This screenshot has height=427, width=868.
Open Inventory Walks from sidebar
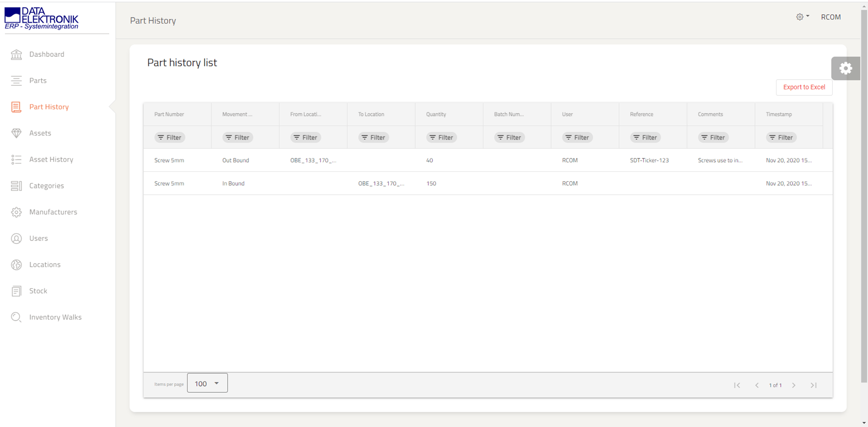coord(55,317)
